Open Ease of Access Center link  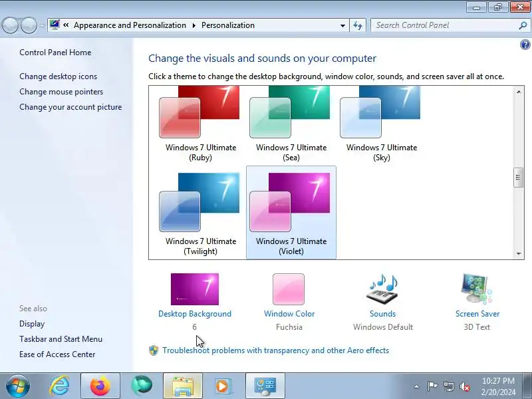point(57,354)
